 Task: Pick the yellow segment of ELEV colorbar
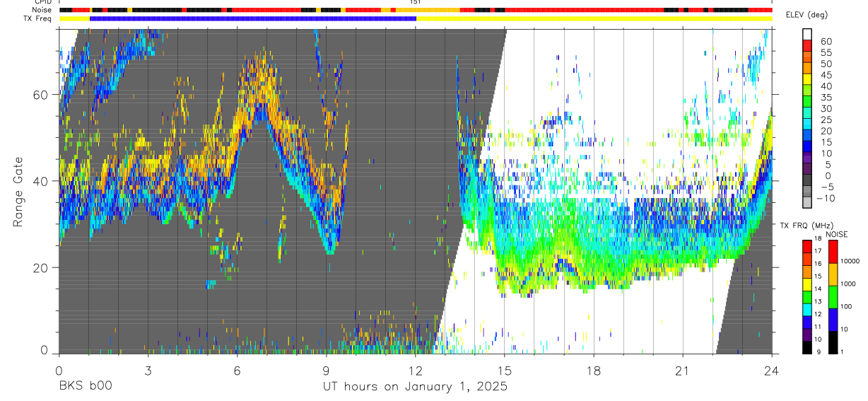point(807,79)
